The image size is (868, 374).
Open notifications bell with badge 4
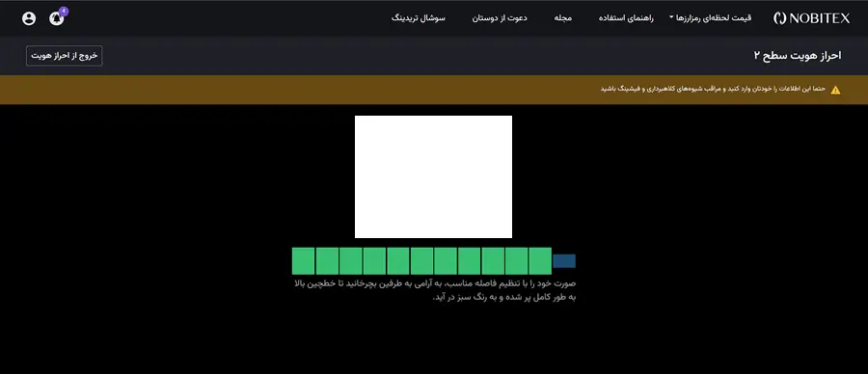point(57,17)
